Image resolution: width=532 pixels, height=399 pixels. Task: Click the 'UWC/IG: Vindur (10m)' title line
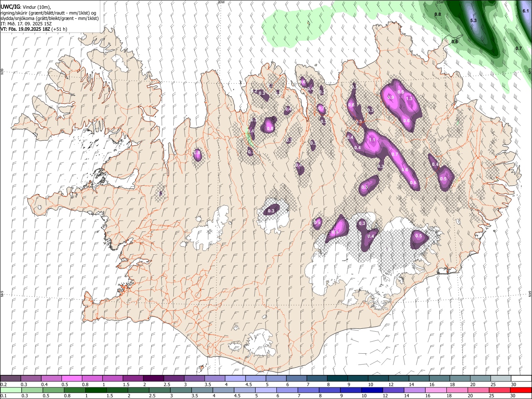[26, 7]
